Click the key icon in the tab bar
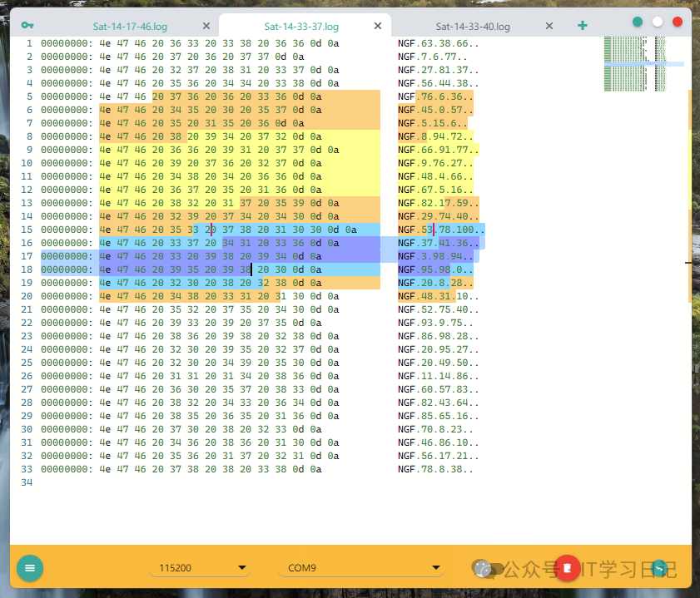This screenshot has height=598, width=700. click(28, 25)
